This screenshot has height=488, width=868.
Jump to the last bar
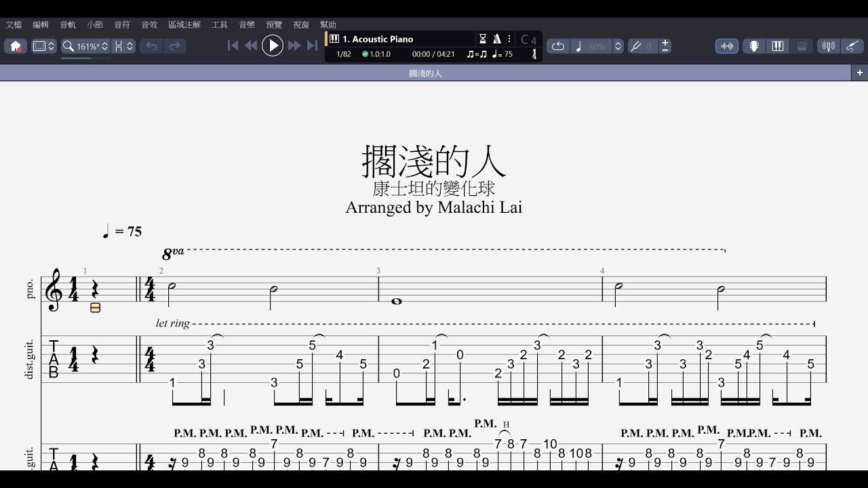[312, 45]
